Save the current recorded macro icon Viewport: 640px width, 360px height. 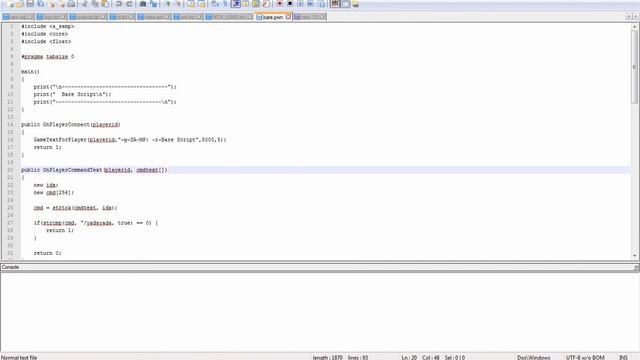click(321, 4)
